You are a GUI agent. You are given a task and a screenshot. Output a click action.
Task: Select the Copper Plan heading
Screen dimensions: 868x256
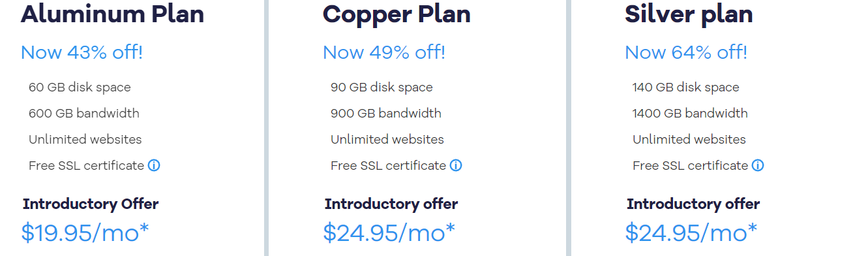[397, 14]
